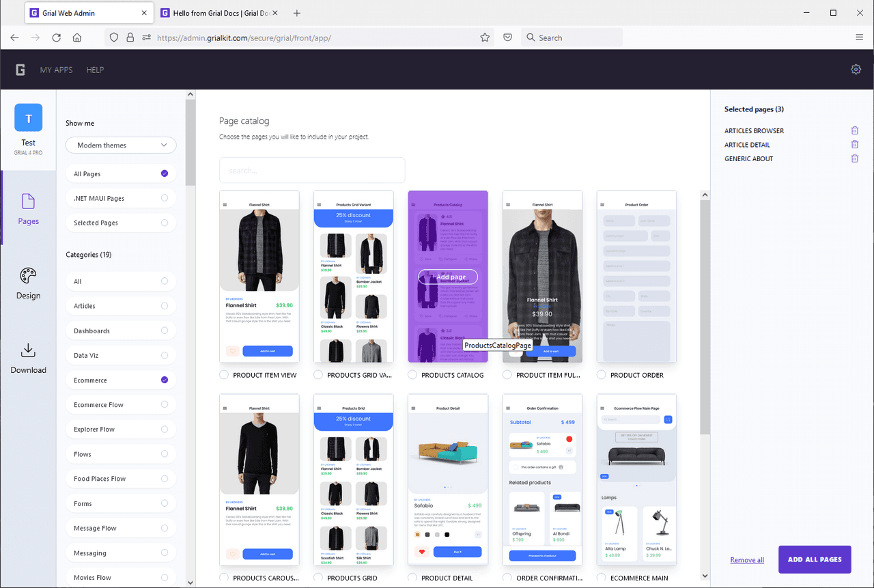The image size is (874, 588).
Task: Open MY APPS menu
Action: click(56, 70)
